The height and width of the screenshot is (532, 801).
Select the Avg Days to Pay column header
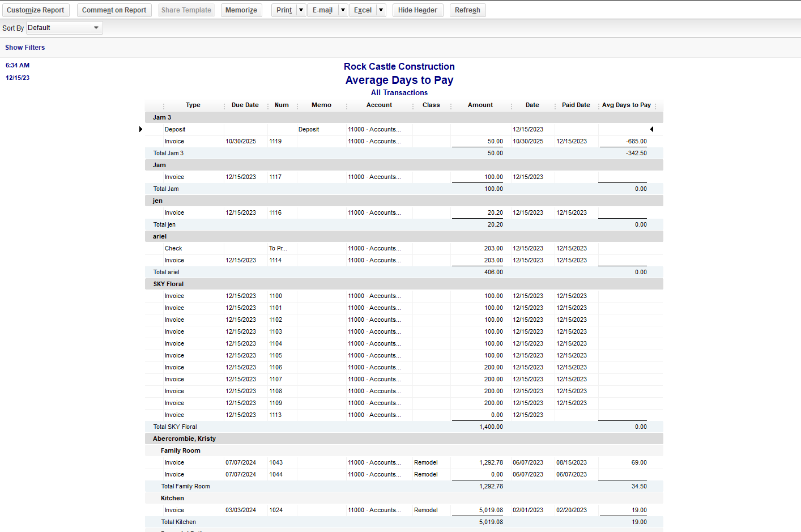[x=626, y=105]
